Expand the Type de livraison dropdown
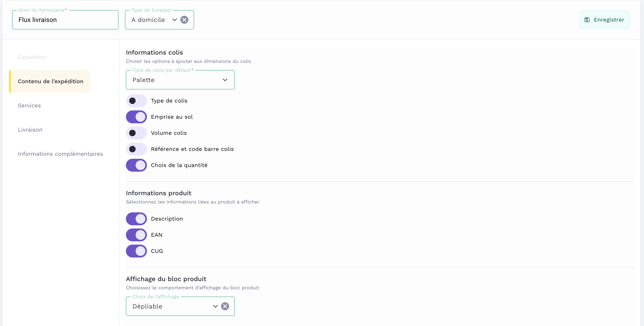Image resolution: width=644 pixels, height=326 pixels. coord(175,20)
